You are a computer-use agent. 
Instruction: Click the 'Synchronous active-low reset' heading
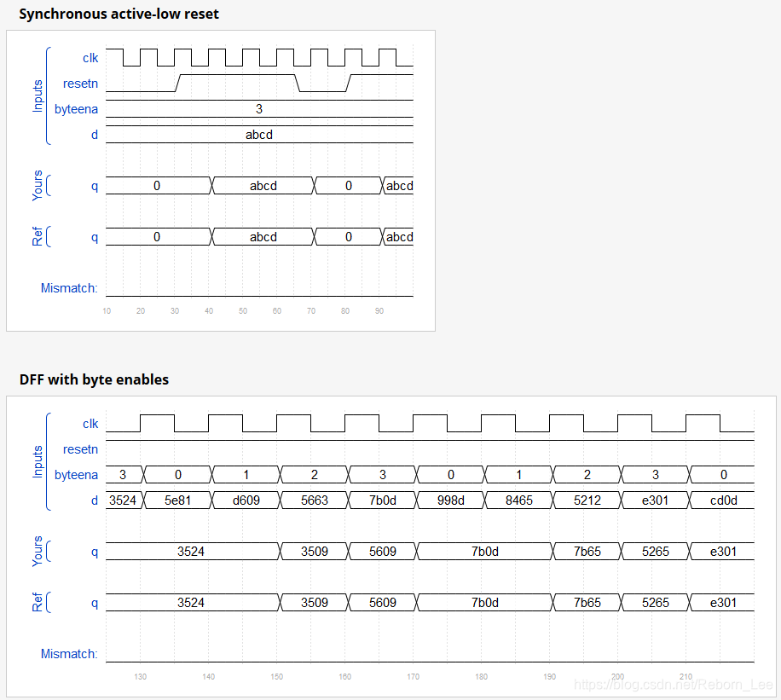(x=119, y=14)
